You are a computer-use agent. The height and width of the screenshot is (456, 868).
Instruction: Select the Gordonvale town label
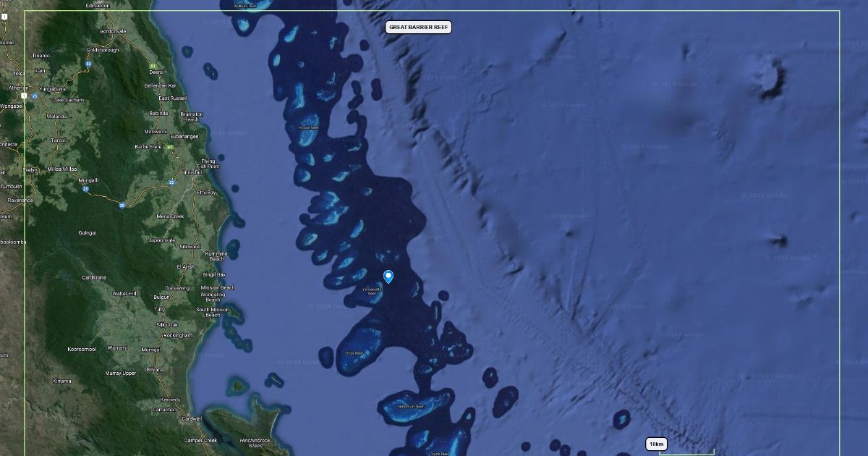[113, 31]
